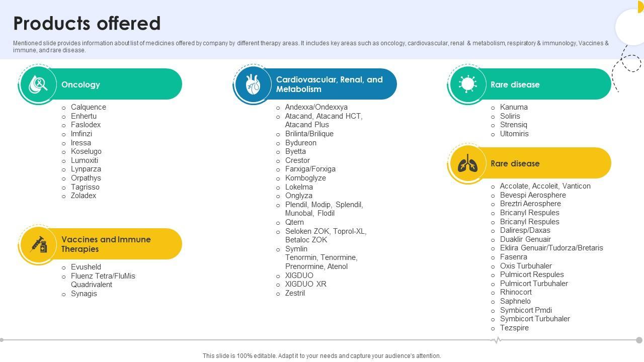Select the virus icon beside green Rare disease
The image size is (644, 362).
(467, 84)
